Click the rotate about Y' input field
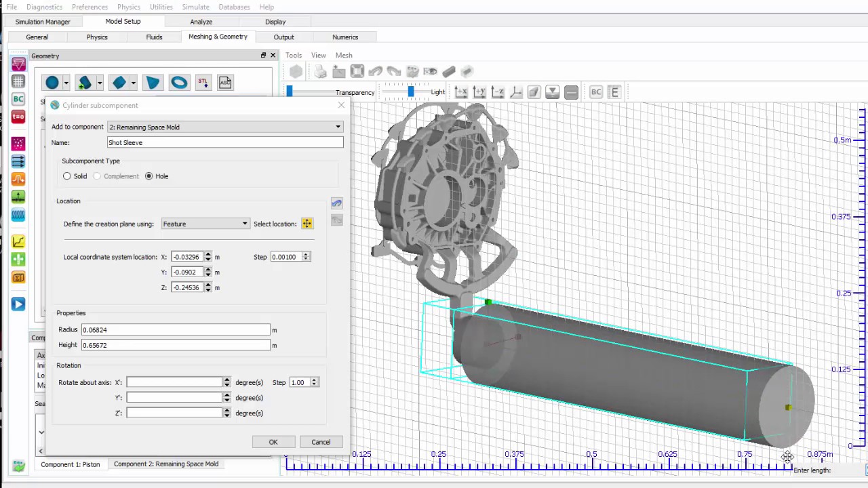 [174, 398]
